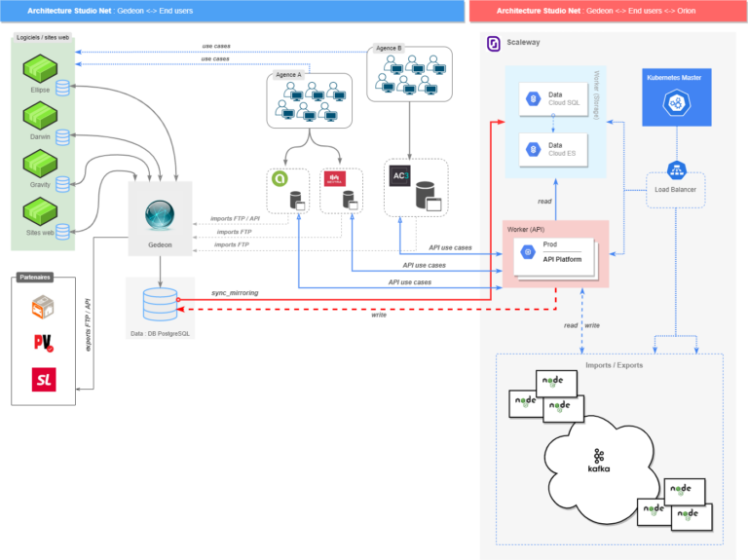Click the kafka logo in the cloud
This screenshot has width=748, height=560.
599,461
